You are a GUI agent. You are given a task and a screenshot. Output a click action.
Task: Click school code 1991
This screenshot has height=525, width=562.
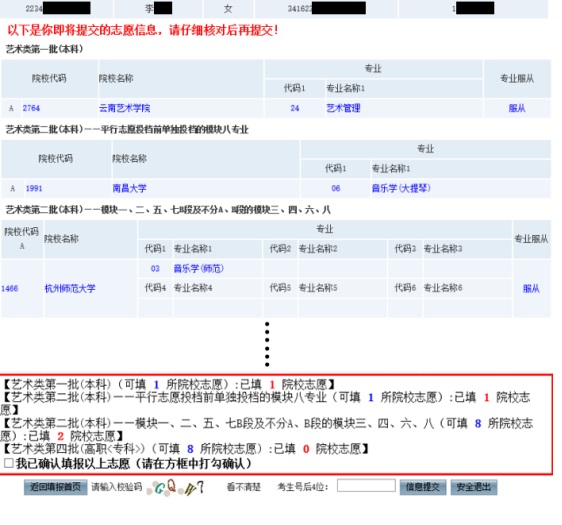click(x=34, y=188)
